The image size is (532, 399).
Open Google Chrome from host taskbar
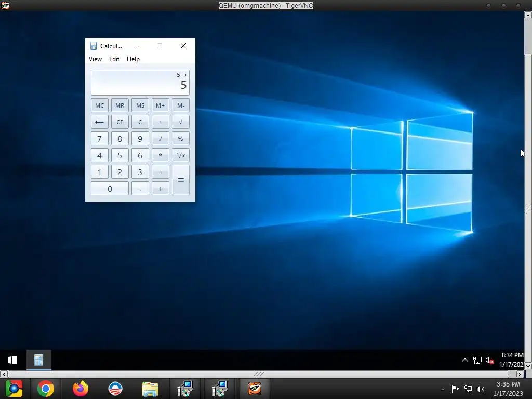click(x=46, y=389)
